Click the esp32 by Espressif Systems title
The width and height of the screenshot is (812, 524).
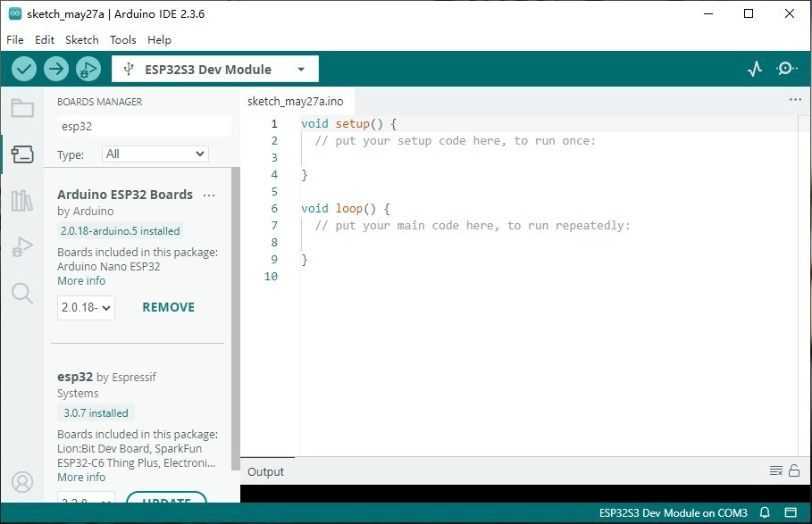tap(106, 385)
